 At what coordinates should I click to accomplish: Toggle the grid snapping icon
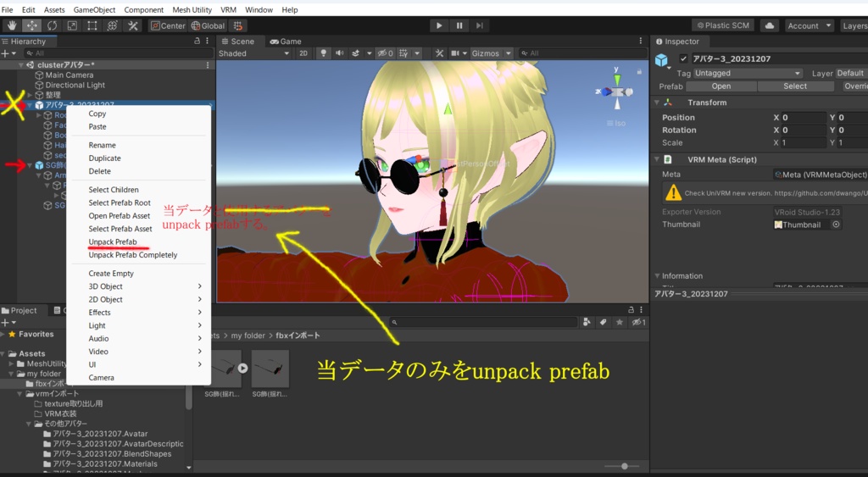pos(237,25)
